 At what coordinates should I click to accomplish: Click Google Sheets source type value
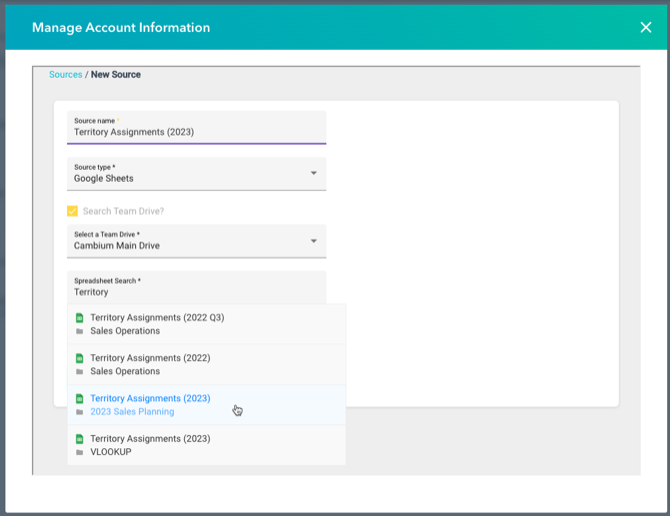click(103, 179)
